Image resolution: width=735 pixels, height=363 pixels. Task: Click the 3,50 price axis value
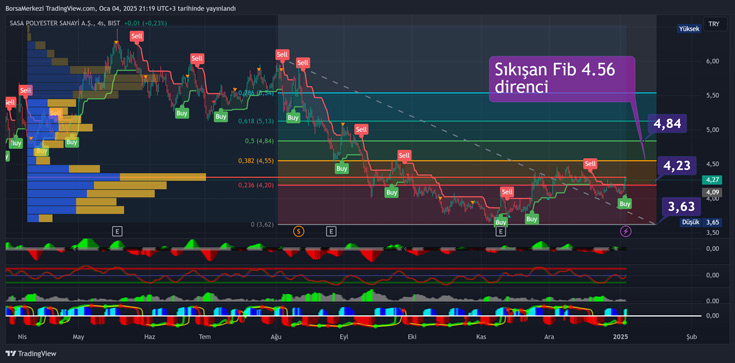712,233
